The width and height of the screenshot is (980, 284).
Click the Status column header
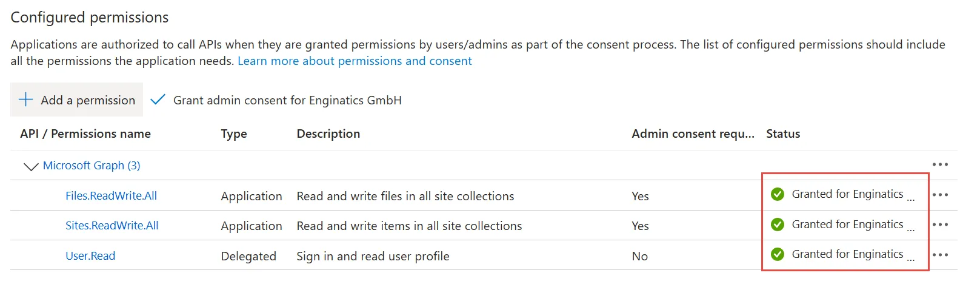783,134
